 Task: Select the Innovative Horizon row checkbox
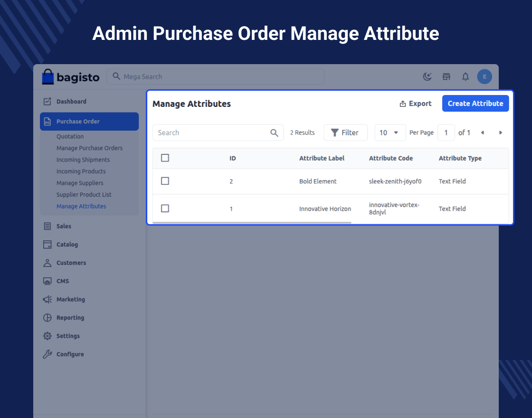click(x=165, y=209)
